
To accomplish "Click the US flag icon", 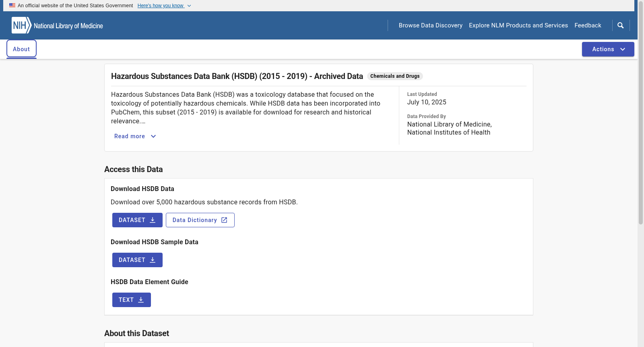I will [x=12, y=6].
